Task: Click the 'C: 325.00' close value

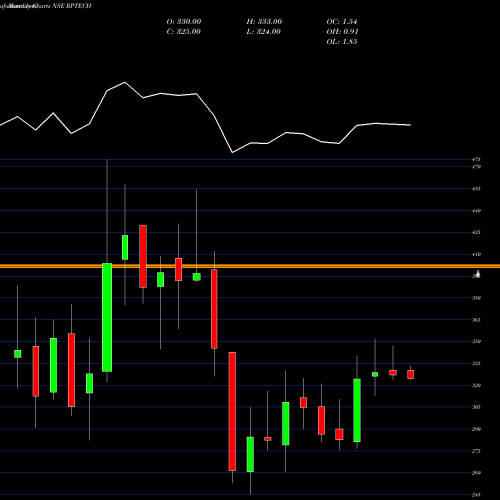Action: coord(183,32)
